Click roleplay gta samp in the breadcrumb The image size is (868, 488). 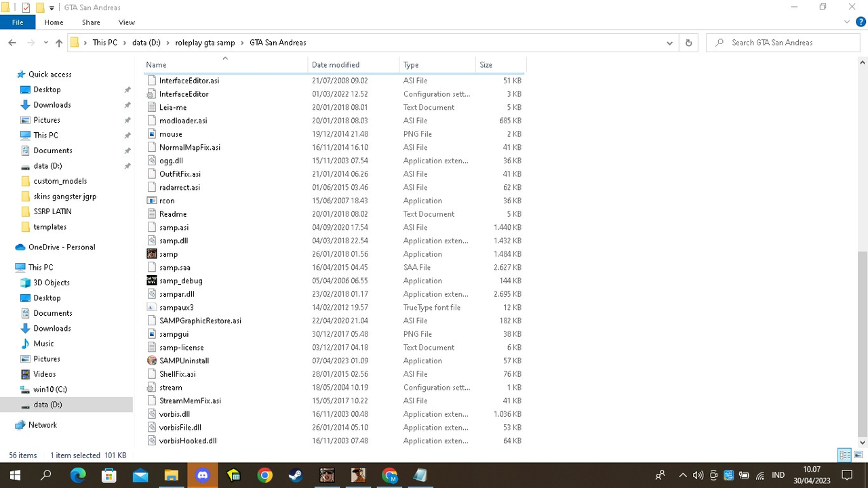205,43
